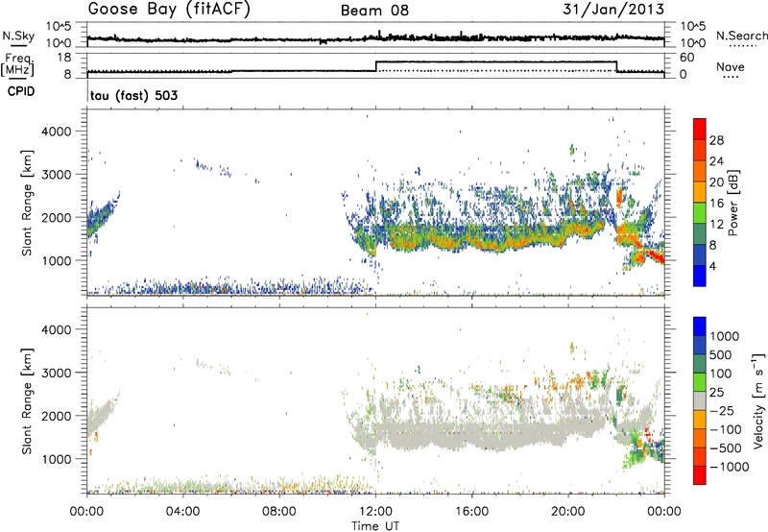Click the 2000 km tick on velocity panel

(x=57, y=416)
